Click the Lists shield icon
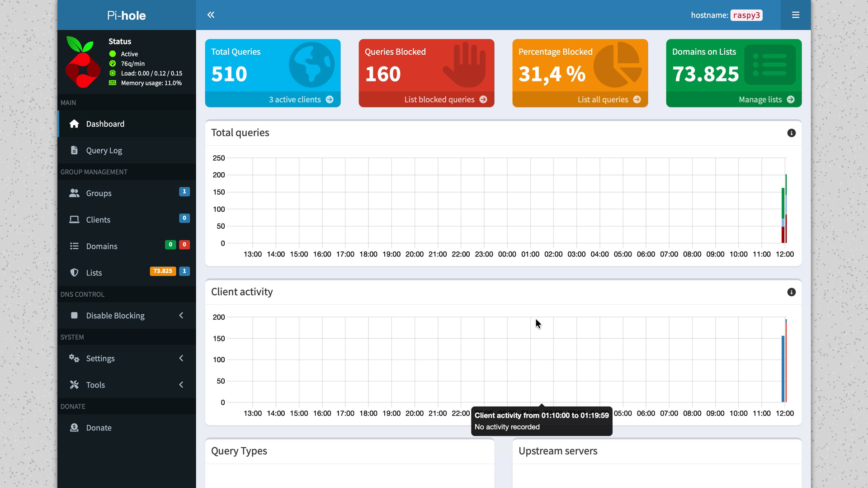Screen dimensions: 868x488 point(74,272)
